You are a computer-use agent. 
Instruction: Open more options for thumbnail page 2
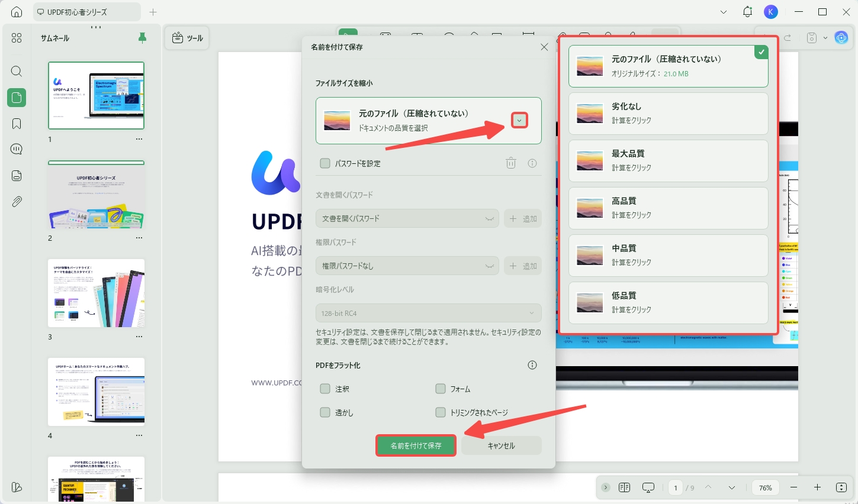click(x=139, y=238)
